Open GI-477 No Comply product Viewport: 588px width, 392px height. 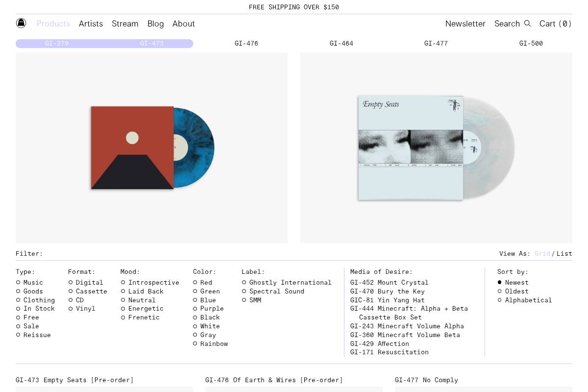pyautogui.click(x=426, y=380)
